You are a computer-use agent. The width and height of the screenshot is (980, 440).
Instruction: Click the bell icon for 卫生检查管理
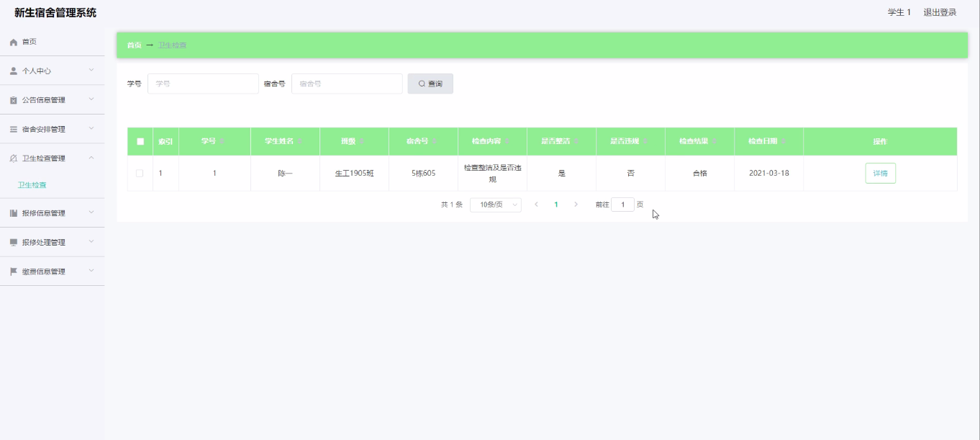pos(13,158)
